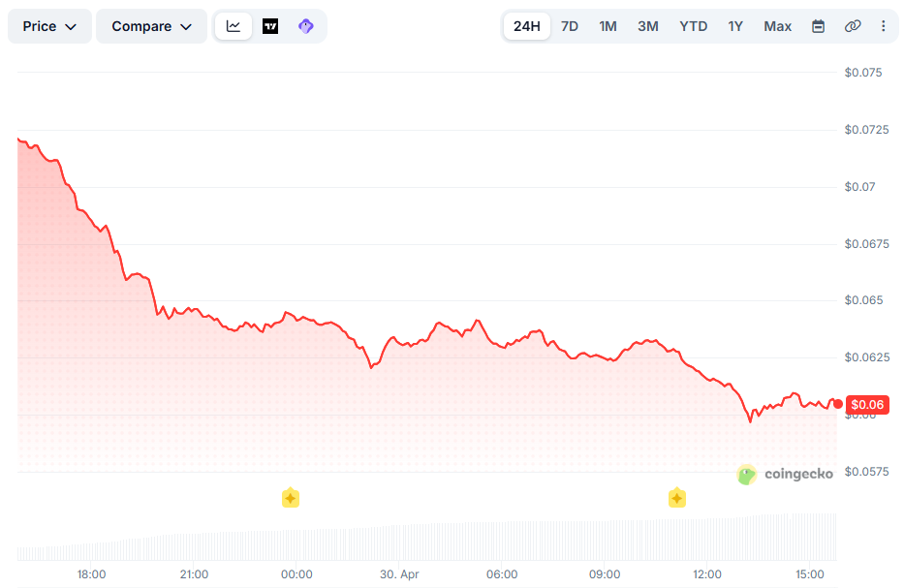The height and width of the screenshot is (588, 904).
Task: Select the 24H time range
Action: [x=526, y=26]
